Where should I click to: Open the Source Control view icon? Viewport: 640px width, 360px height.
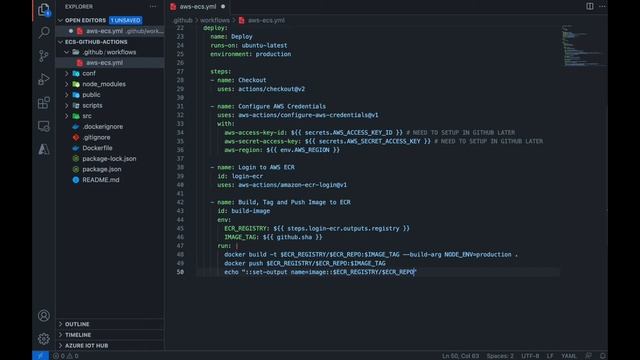click(44, 56)
